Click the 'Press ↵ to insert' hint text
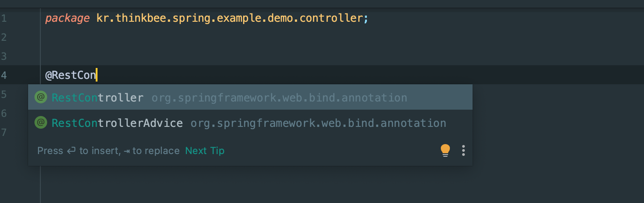Viewport: 644px width, 203px height. (78, 151)
